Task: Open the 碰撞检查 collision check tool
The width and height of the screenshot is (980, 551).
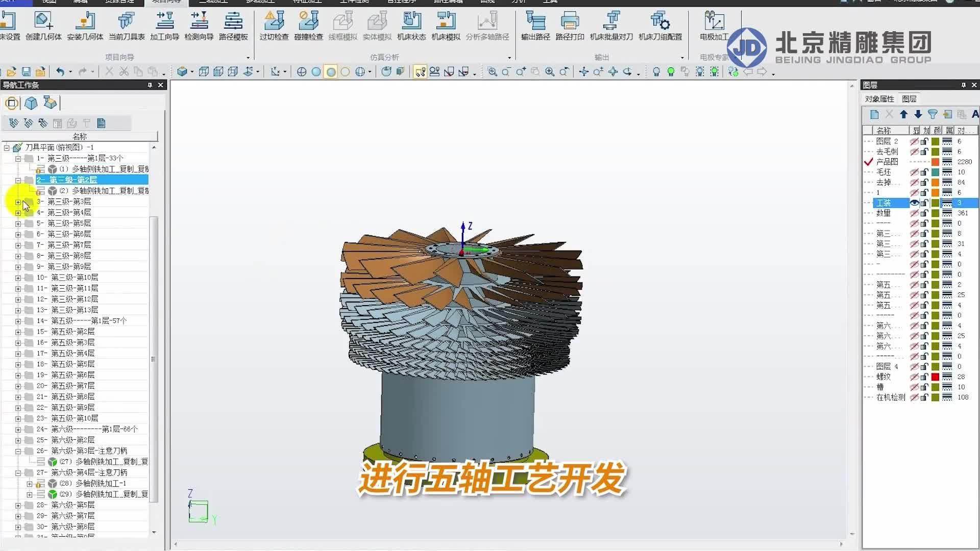Action: pos(308,26)
